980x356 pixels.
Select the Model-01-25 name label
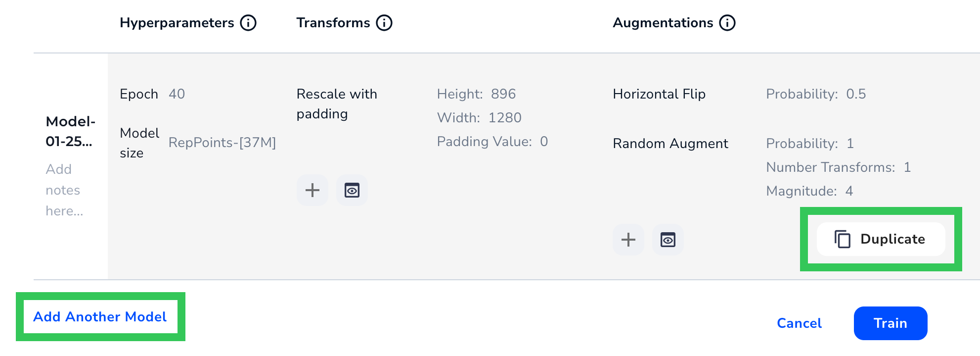pyautogui.click(x=70, y=131)
